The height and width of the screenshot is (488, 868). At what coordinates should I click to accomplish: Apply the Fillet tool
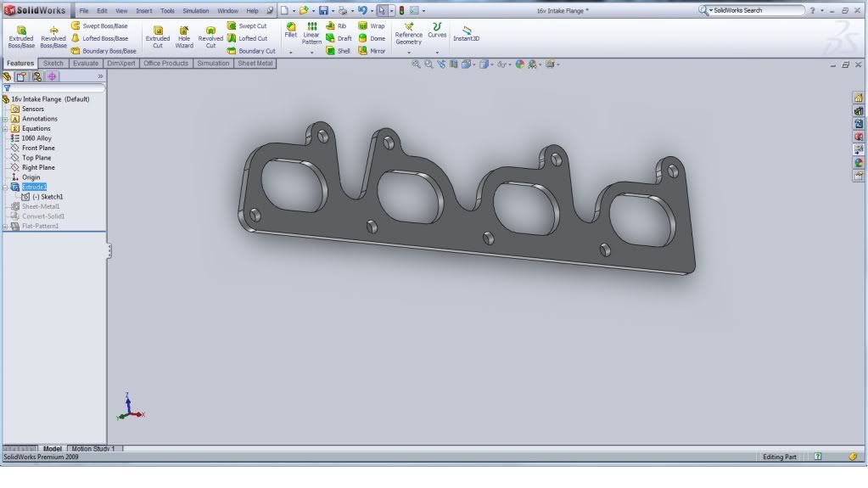click(x=291, y=30)
